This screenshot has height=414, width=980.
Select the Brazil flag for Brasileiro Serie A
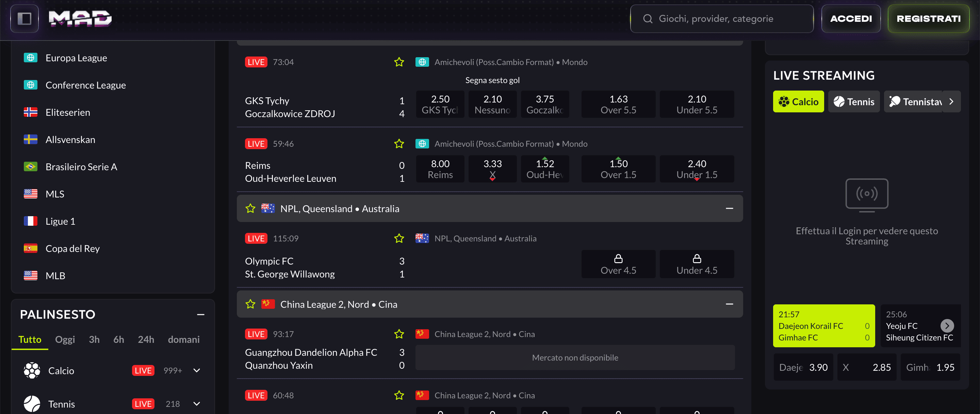point(30,166)
